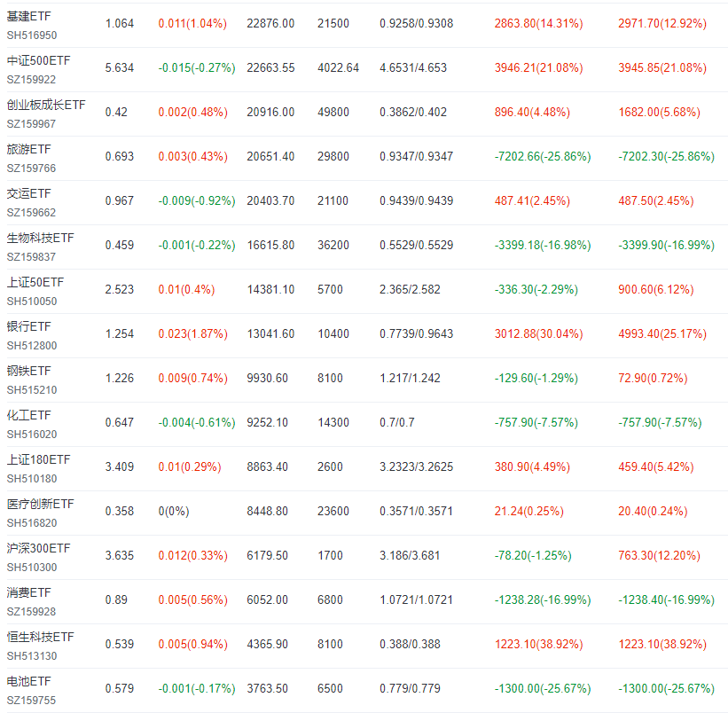Screen dimensions: 728x713
Task: Click the 9930.60 market value cell
Action: click(268, 378)
